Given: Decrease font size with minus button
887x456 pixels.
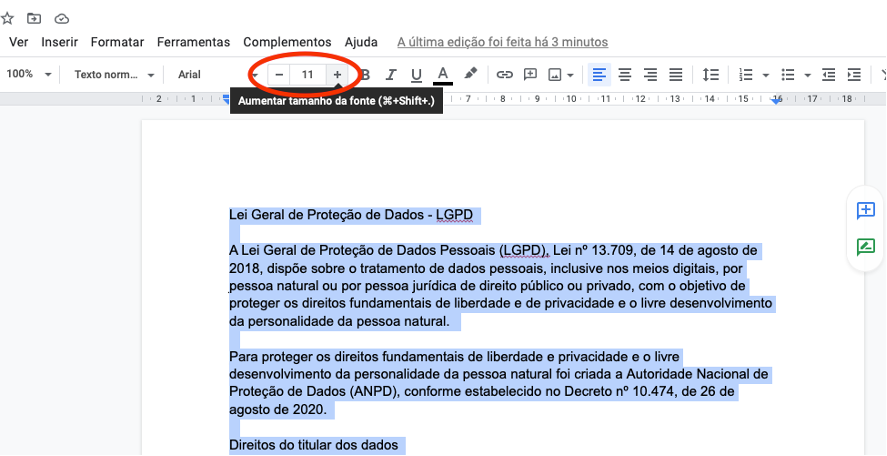Looking at the screenshot, I should coord(278,74).
